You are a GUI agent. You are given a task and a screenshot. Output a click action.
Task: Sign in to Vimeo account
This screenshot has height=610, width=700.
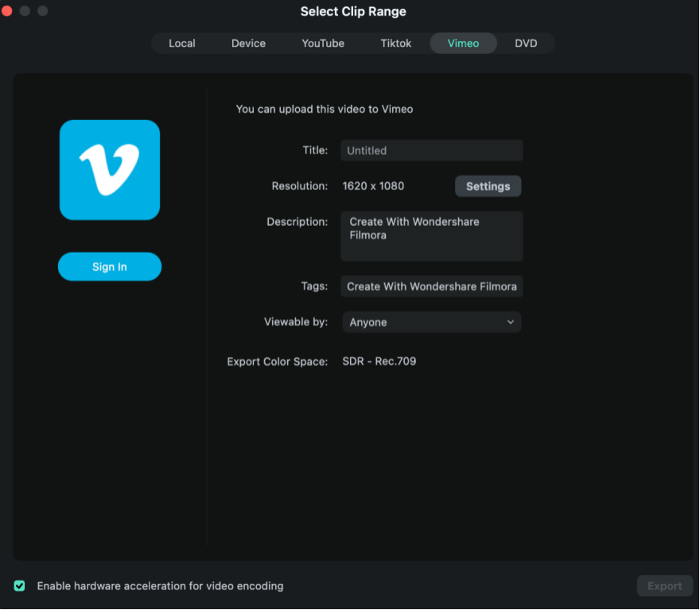pyautogui.click(x=110, y=266)
